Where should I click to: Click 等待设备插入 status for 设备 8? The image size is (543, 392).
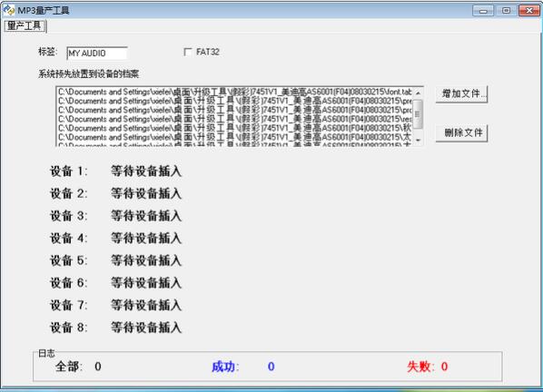coord(146,328)
